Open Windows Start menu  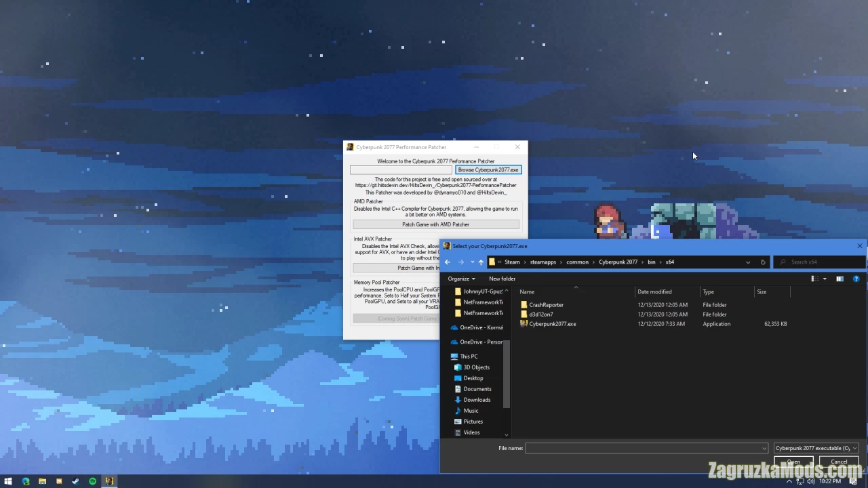point(9,481)
